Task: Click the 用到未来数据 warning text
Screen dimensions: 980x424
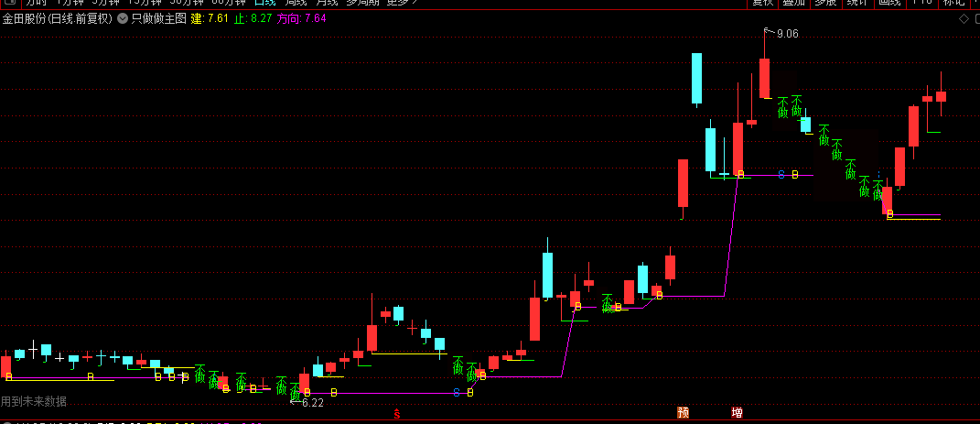Action: coord(34,401)
